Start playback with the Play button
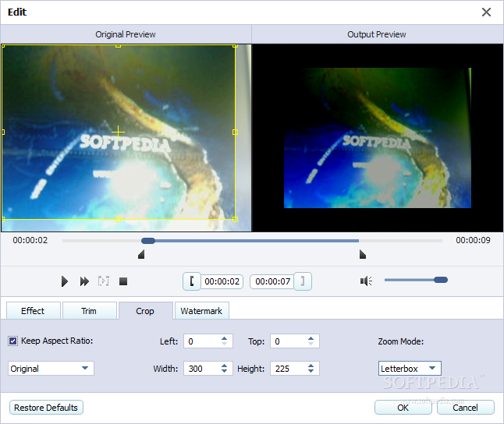 [64, 281]
